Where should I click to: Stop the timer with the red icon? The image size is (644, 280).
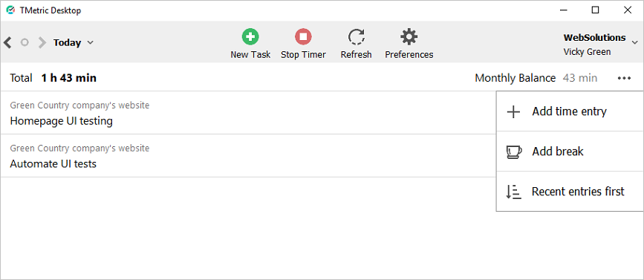[x=303, y=36]
